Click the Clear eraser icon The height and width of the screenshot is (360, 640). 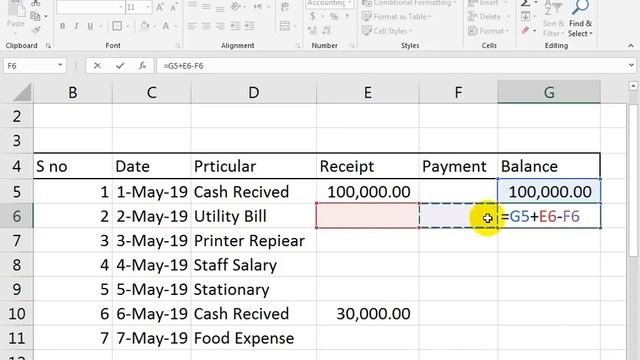(x=526, y=30)
